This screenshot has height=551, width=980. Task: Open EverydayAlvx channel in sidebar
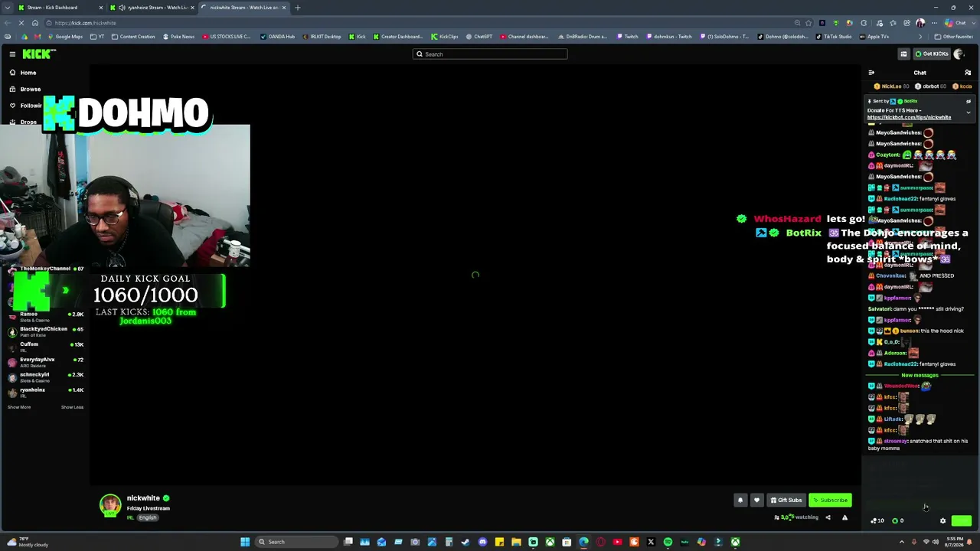click(x=46, y=361)
